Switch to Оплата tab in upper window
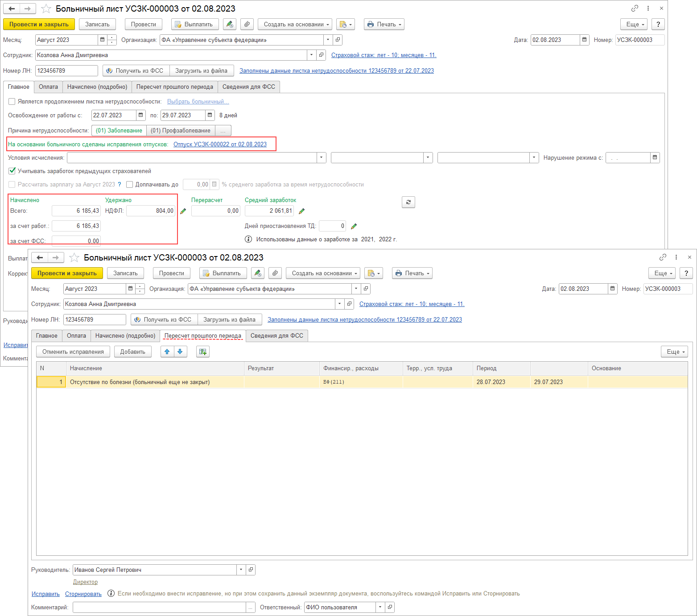The width and height of the screenshot is (697, 616). tap(48, 87)
